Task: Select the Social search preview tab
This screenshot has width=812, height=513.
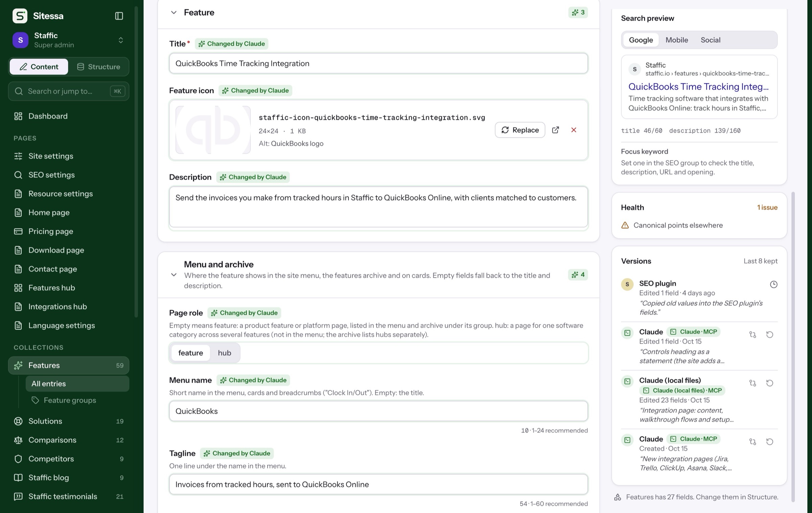Action: click(x=710, y=40)
